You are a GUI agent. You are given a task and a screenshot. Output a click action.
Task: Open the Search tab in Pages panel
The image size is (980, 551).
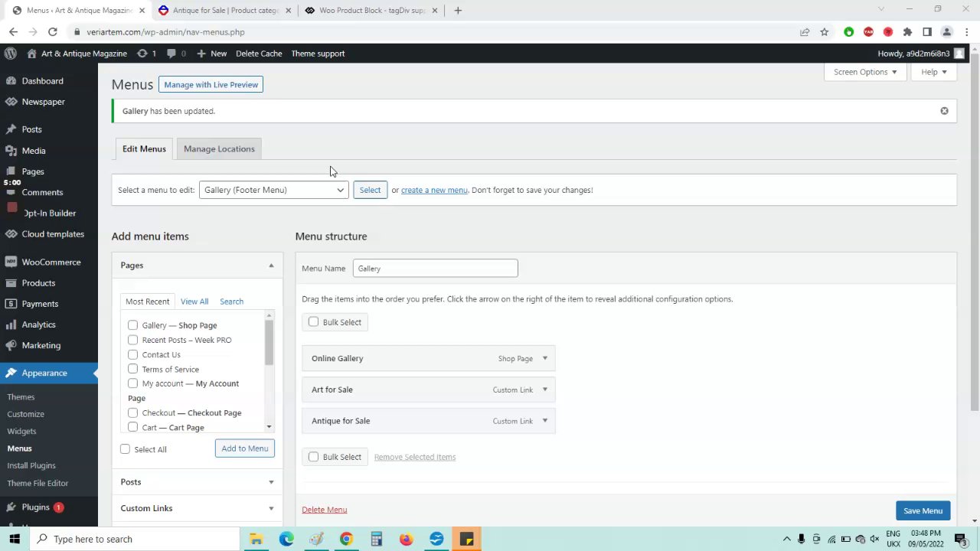tap(231, 302)
